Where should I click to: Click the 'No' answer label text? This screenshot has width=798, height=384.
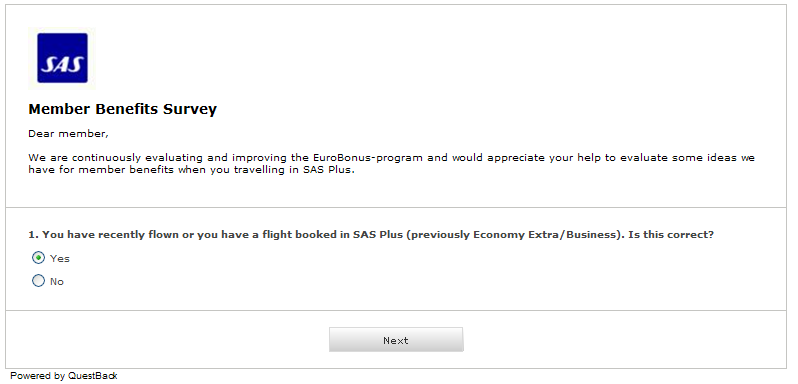(56, 281)
